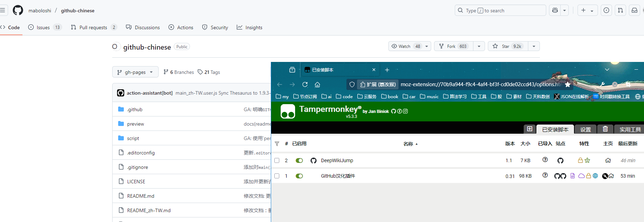Open the Fork options dropdown arrow
The image size is (644, 222).
point(479,46)
